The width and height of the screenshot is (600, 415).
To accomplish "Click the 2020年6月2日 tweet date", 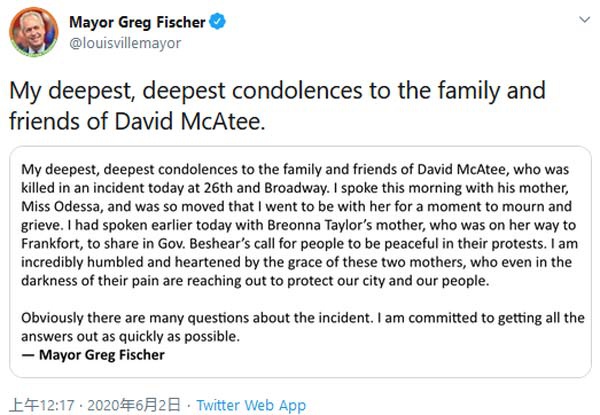I will point(134,405).
